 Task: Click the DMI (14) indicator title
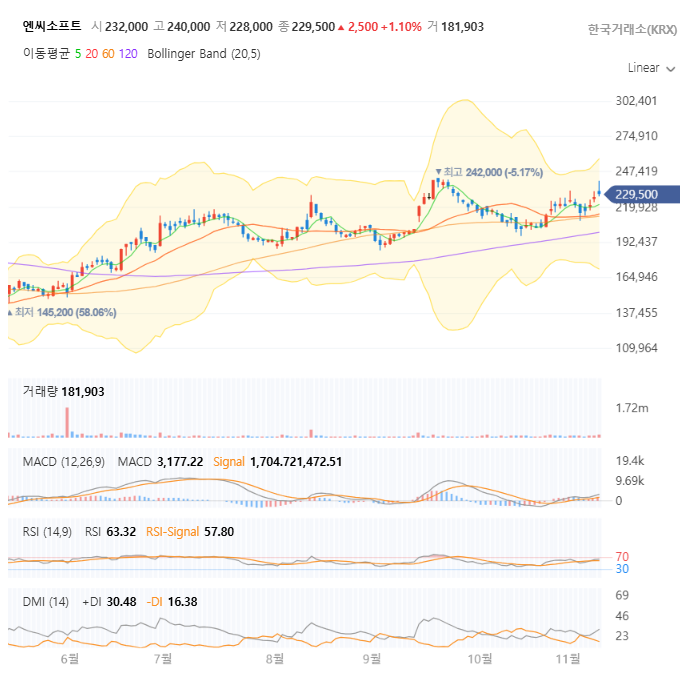click(x=46, y=602)
